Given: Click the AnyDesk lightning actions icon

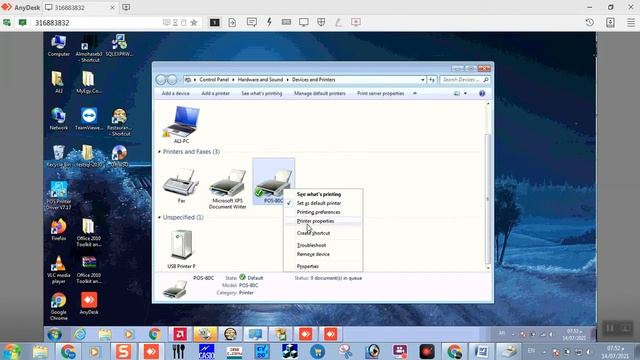Looking at the screenshot, I should (269, 22).
